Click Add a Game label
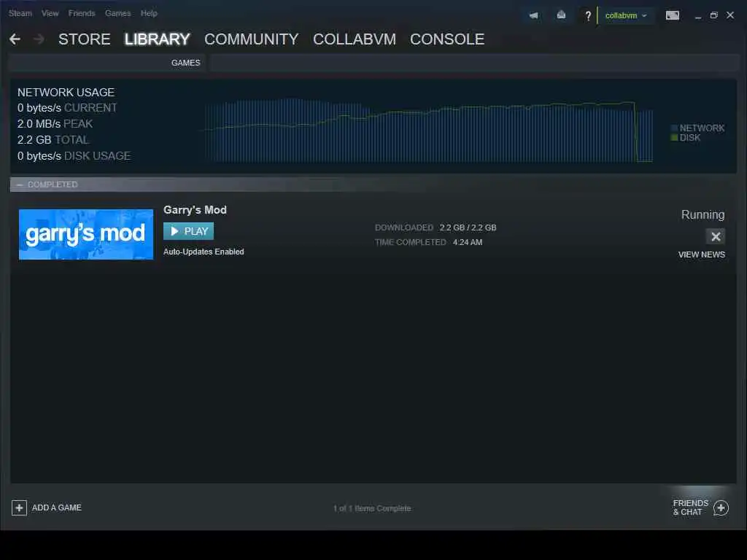 coord(57,507)
